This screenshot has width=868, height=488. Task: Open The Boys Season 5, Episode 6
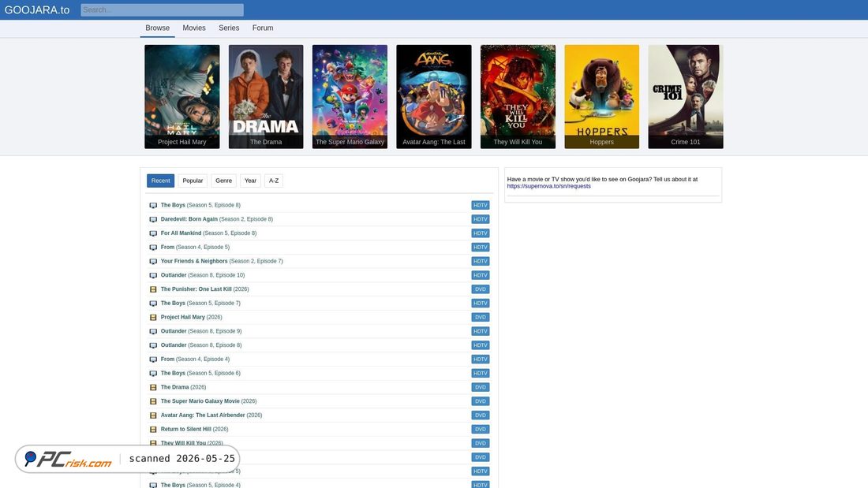(200, 374)
